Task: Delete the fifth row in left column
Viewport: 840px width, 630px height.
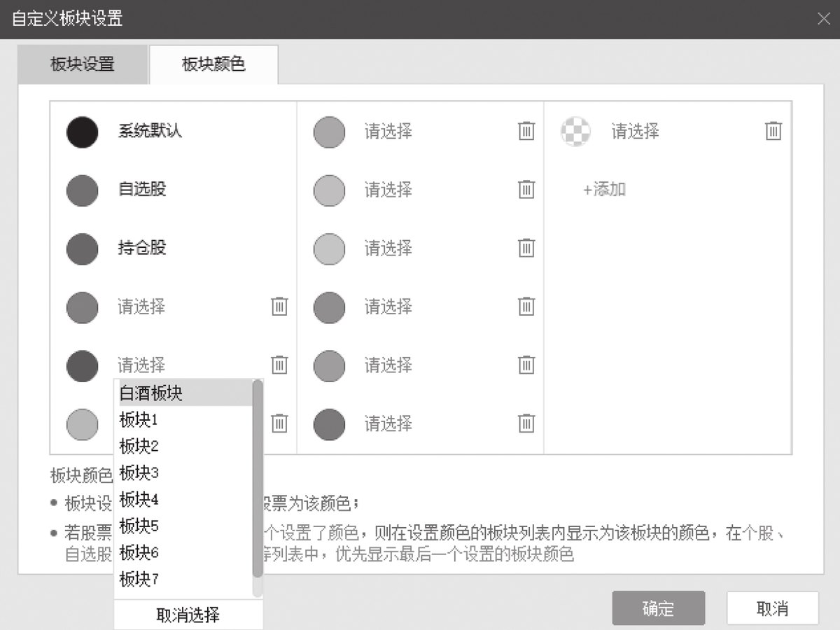Action: pos(279,365)
